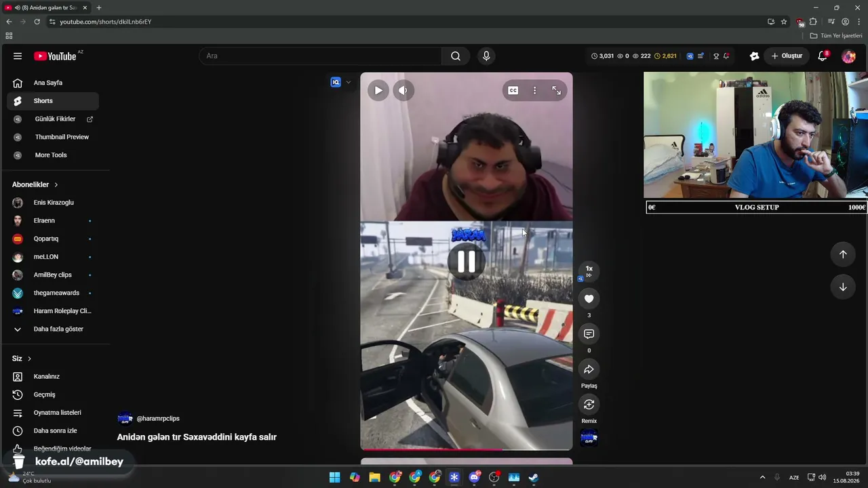Remix this Short
Image resolution: width=868 pixels, height=488 pixels.
tap(589, 405)
